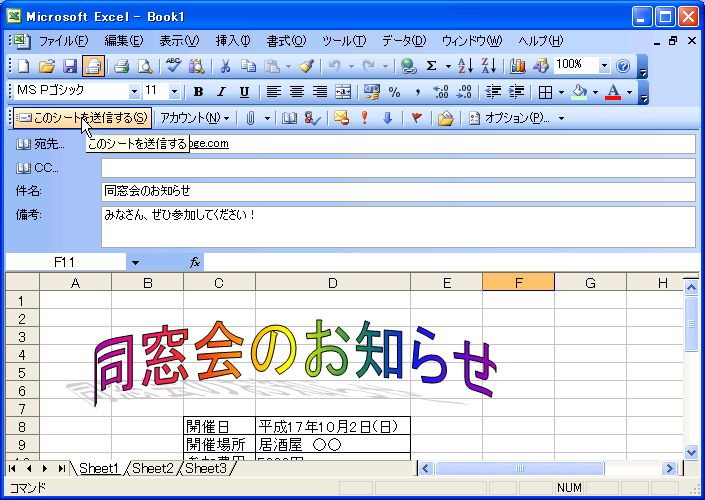Click the 件名 subject field
This screenshot has height=500, width=705.
398,192
